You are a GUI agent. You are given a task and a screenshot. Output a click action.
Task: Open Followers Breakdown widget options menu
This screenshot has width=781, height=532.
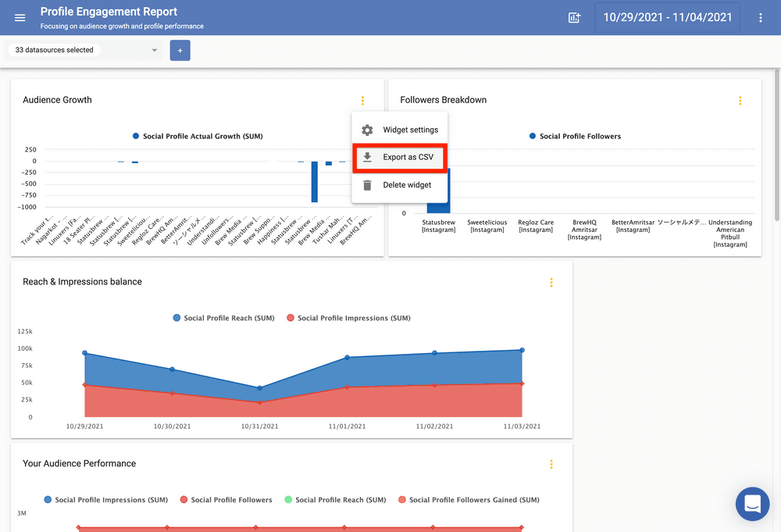click(x=740, y=101)
